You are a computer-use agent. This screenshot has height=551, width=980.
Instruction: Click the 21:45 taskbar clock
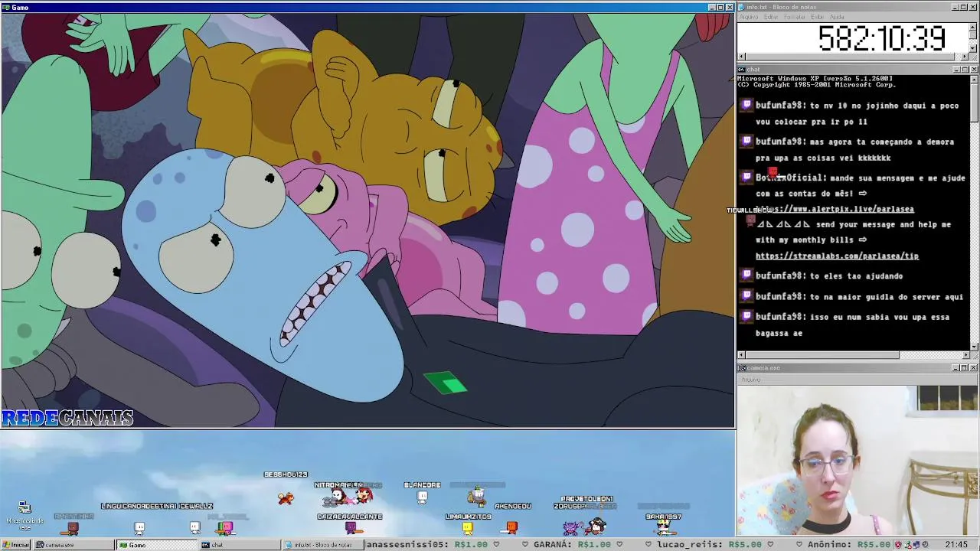pos(955,545)
